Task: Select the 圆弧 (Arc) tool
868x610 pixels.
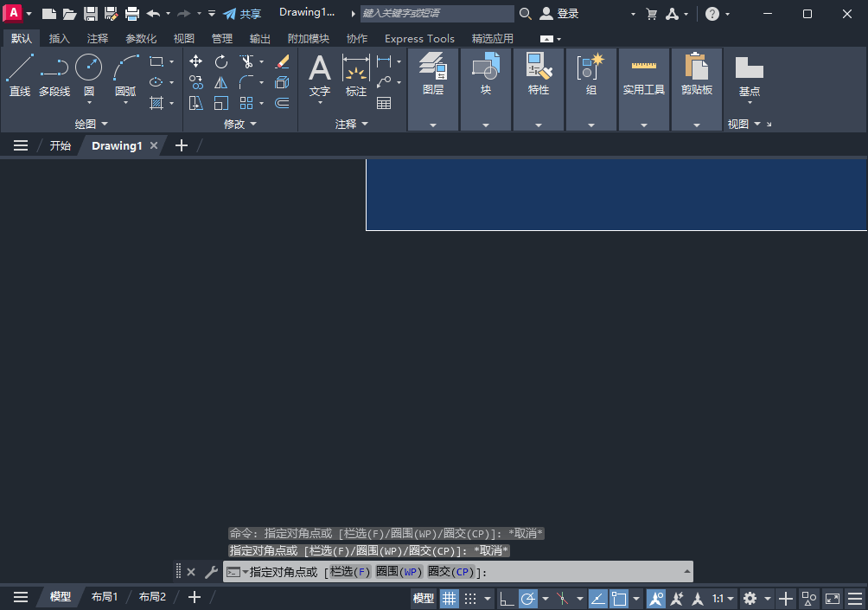Action: pos(124,74)
